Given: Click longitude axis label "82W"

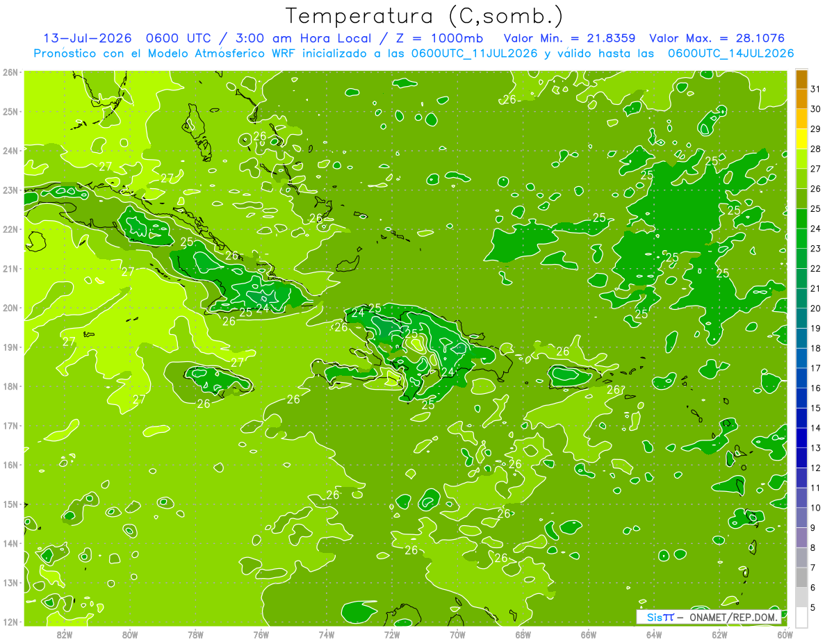Looking at the screenshot, I should click(x=65, y=634).
